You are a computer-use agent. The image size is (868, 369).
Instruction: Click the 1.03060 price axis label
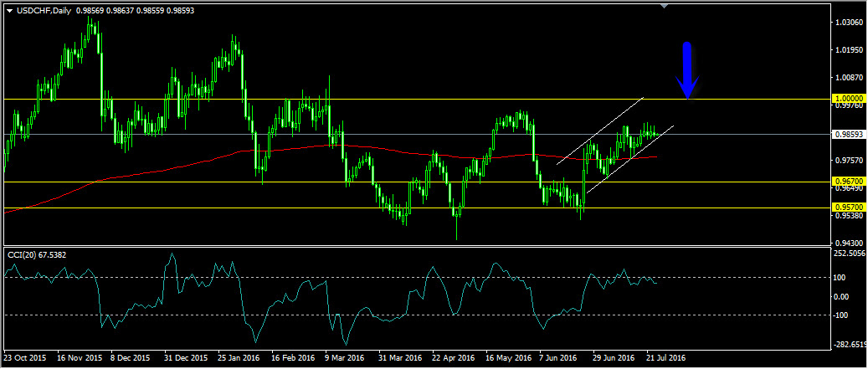pos(849,23)
